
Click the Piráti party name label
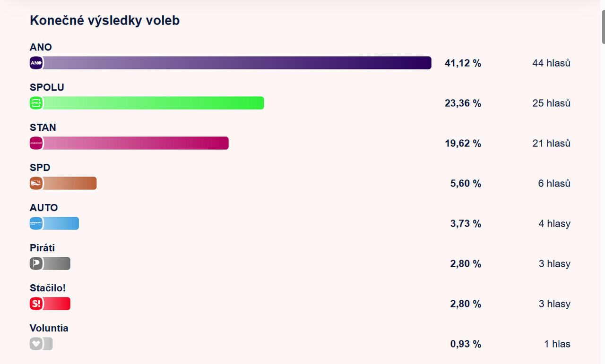click(43, 248)
